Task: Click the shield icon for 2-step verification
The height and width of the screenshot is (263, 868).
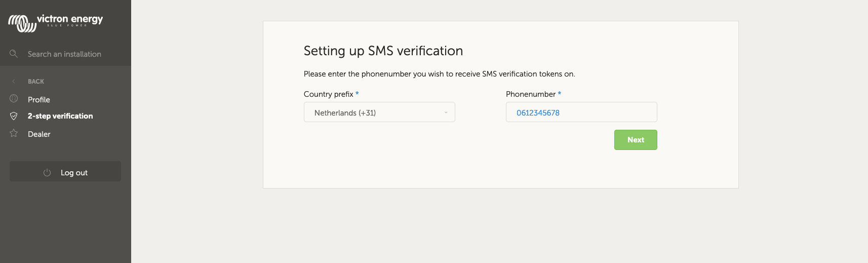Action: (14, 116)
